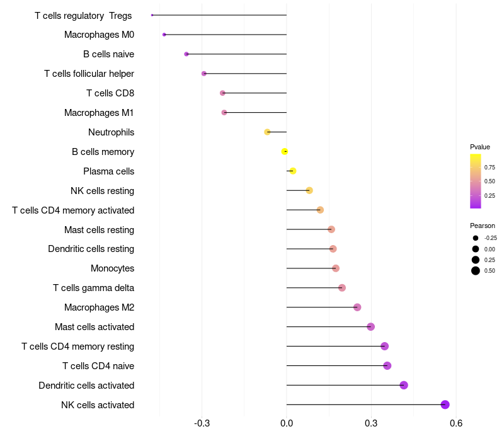Screen dimensions: 504x441
Task: Click the Pearson -0.25 legend circle
Action: 476,238
